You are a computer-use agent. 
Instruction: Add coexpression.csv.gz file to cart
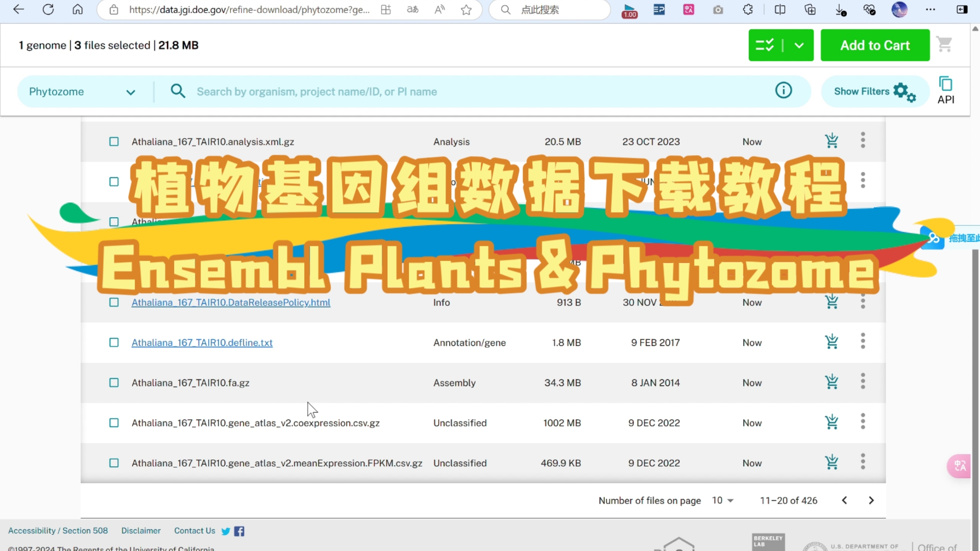(831, 422)
